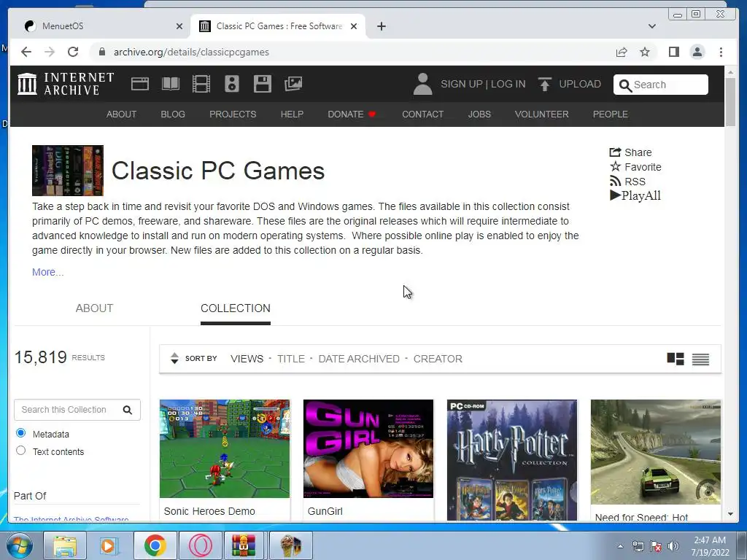Switch to the MenuetOS browser tab
Screen dimensions: 747x560
pos(104,26)
